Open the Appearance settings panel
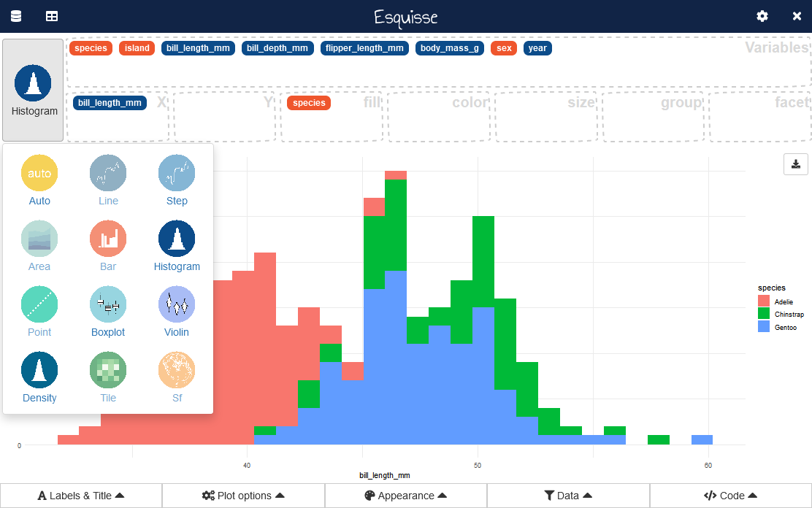Screen dimensions: 812x508 pos(406,496)
